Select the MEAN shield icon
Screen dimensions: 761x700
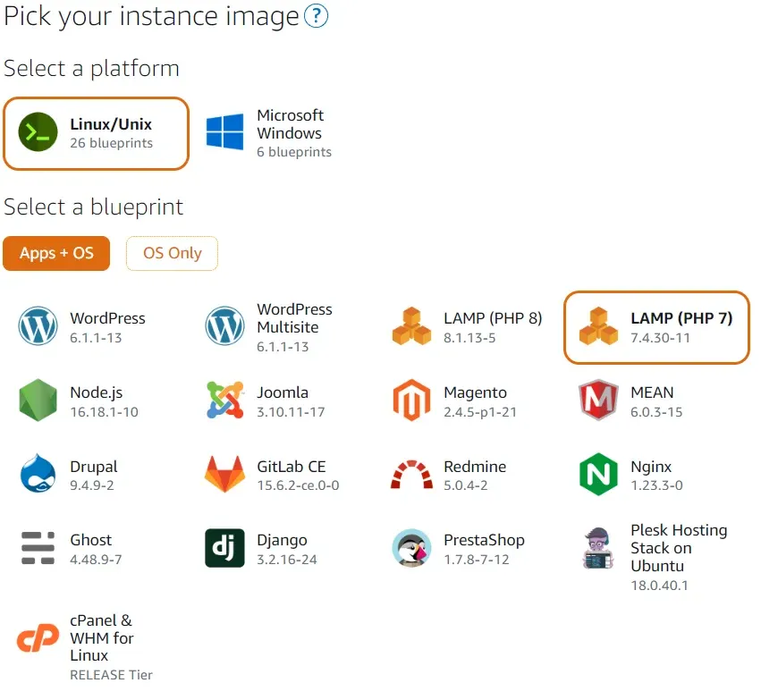(x=598, y=401)
